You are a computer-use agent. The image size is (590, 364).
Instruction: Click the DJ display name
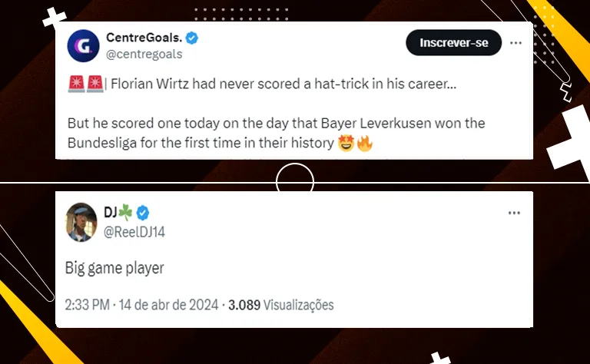112,212
